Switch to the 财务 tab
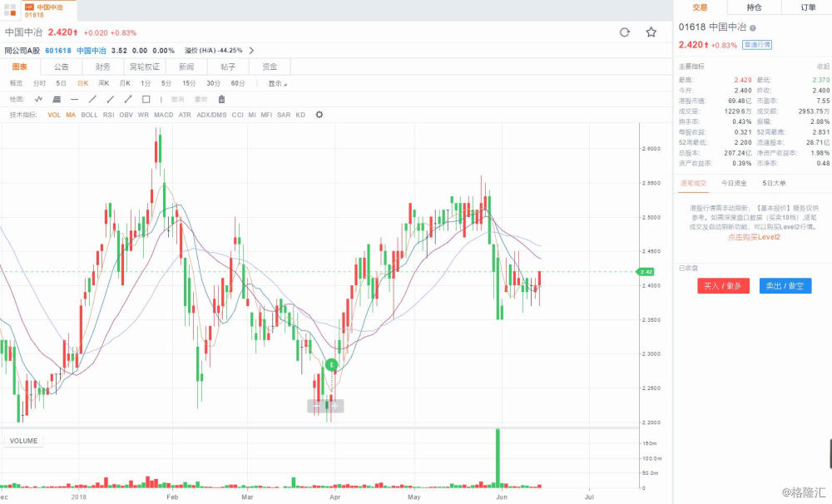This screenshot has height=504, width=832. (103, 67)
